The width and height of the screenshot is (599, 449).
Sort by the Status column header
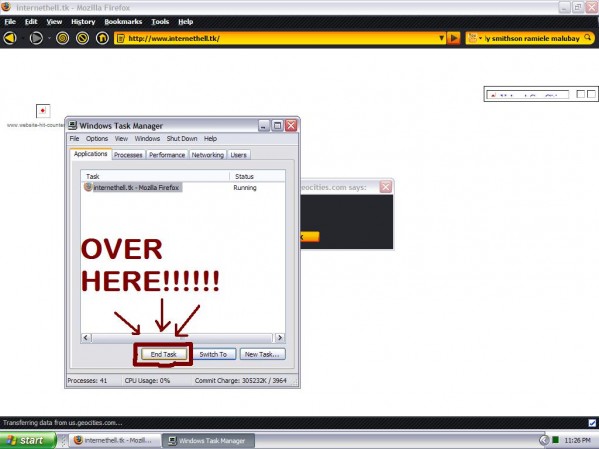click(257, 176)
